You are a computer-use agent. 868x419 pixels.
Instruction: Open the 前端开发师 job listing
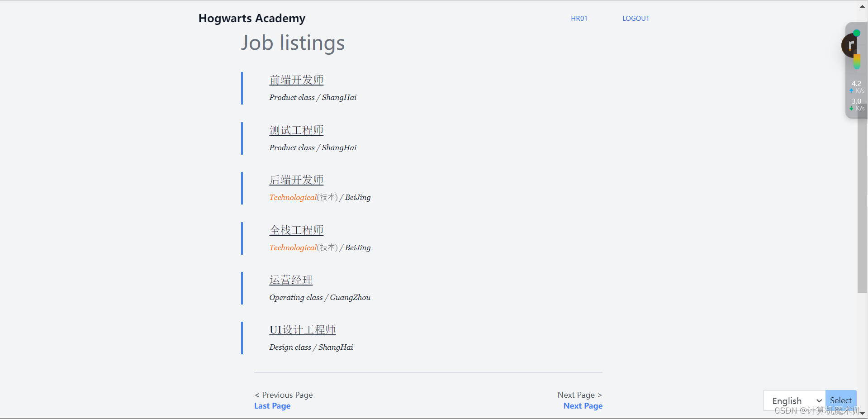click(296, 80)
